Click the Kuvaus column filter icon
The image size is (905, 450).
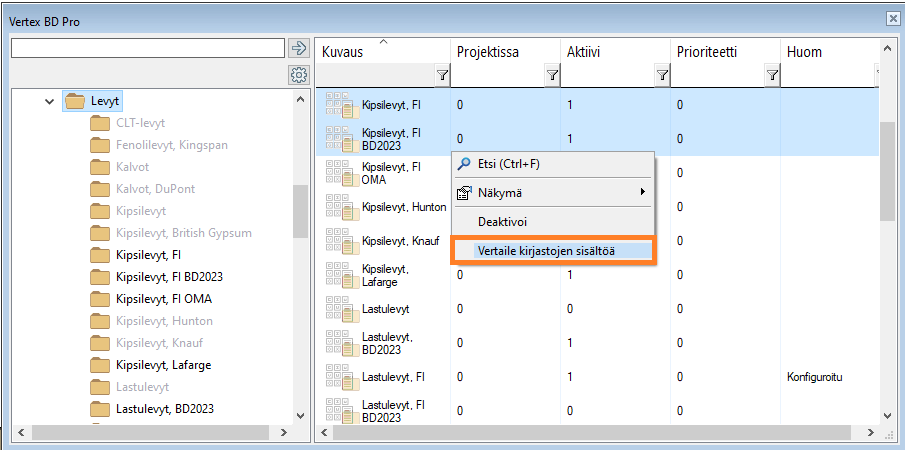click(x=442, y=75)
